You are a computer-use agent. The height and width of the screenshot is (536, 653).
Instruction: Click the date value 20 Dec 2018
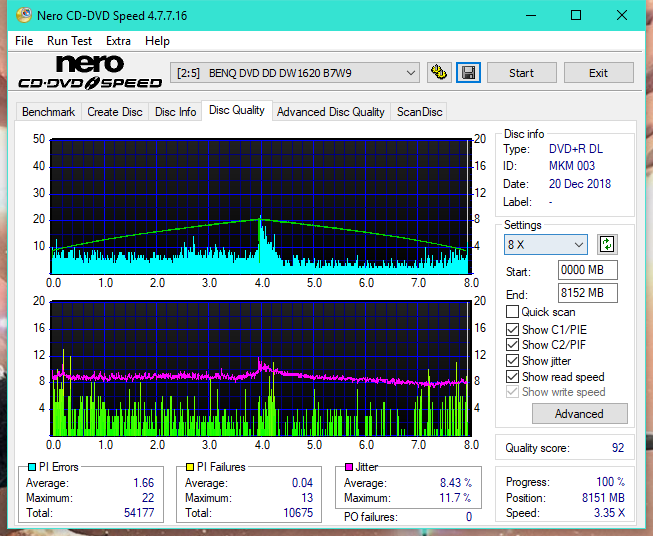[x=580, y=184]
